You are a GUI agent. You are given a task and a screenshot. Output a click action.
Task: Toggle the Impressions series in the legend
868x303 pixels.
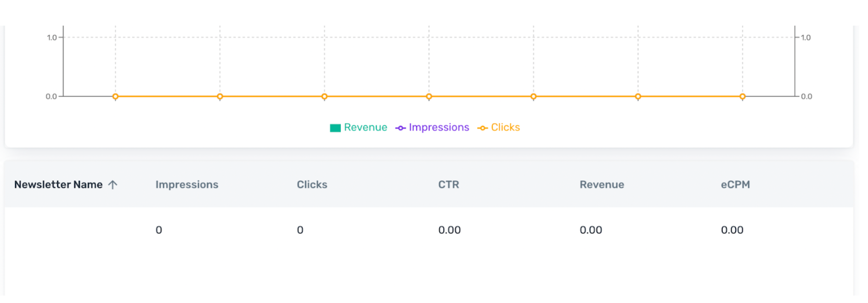click(432, 128)
